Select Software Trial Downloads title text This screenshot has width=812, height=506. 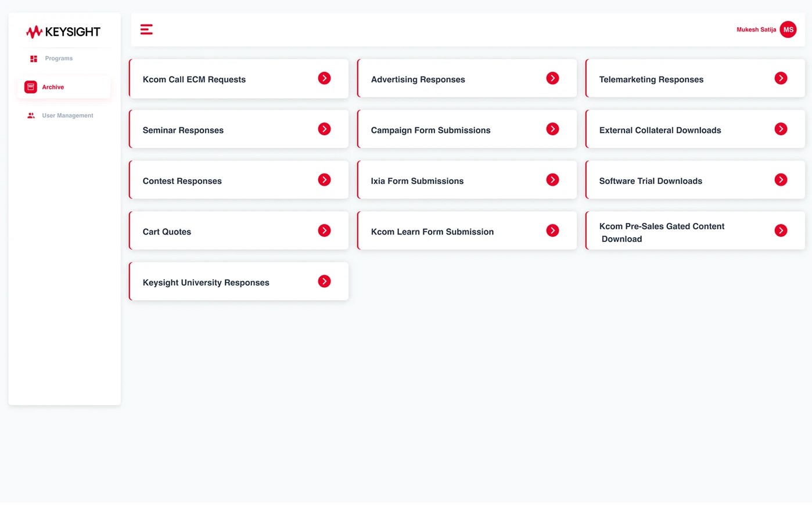pyautogui.click(x=651, y=181)
